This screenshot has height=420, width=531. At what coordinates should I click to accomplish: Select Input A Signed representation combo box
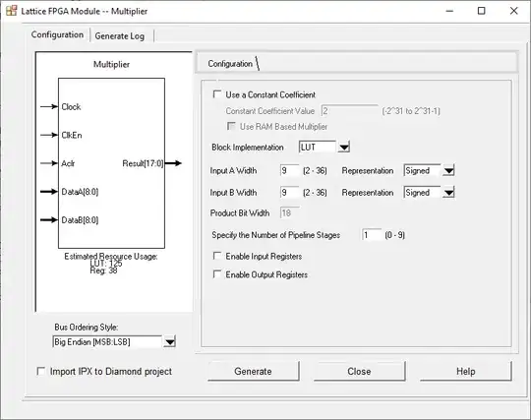pos(429,170)
